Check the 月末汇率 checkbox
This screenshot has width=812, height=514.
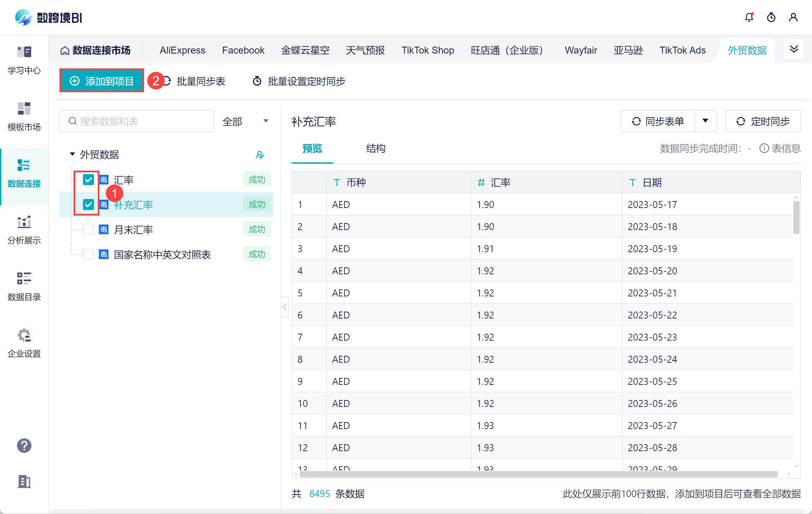tap(88, 229)
